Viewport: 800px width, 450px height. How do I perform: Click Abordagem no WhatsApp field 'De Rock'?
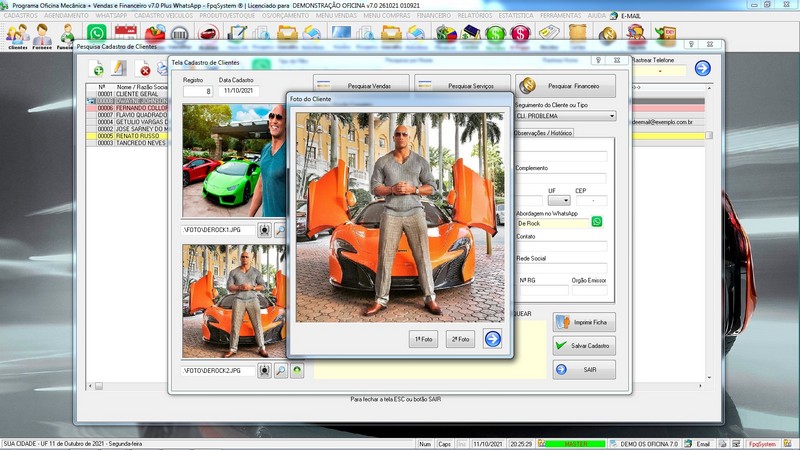pyautogui.click(x=553, y=223)
